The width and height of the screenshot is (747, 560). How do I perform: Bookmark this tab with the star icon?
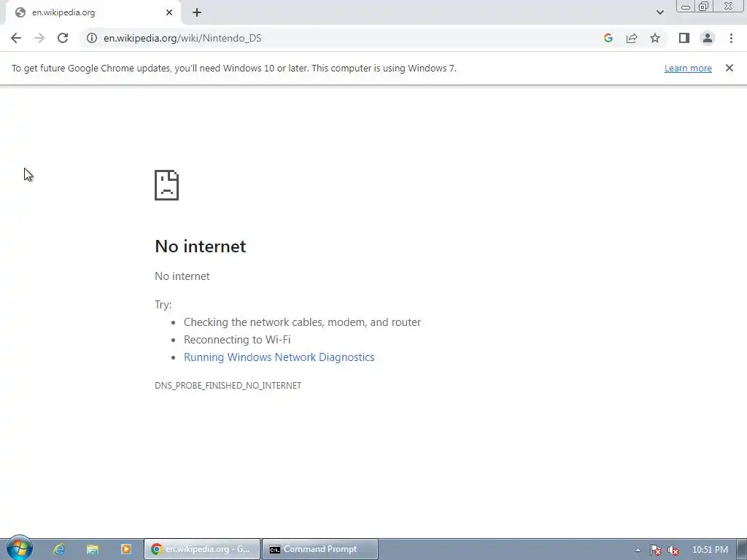click(655, 38)
